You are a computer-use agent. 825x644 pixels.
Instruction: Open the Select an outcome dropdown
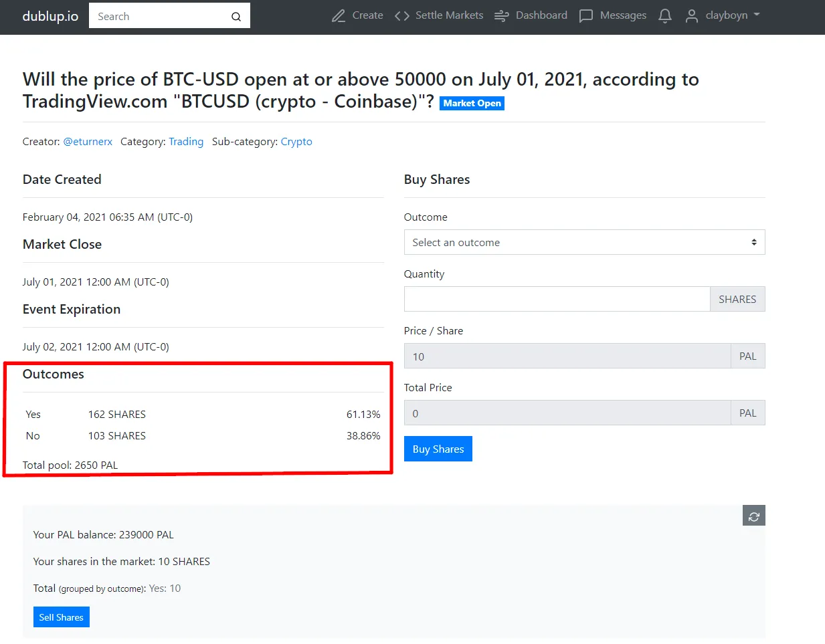pos(584,242)
